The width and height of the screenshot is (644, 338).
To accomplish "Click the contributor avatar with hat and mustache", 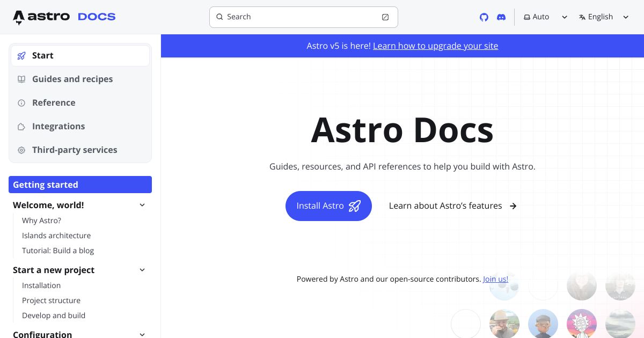I will [x=504, y=324].
